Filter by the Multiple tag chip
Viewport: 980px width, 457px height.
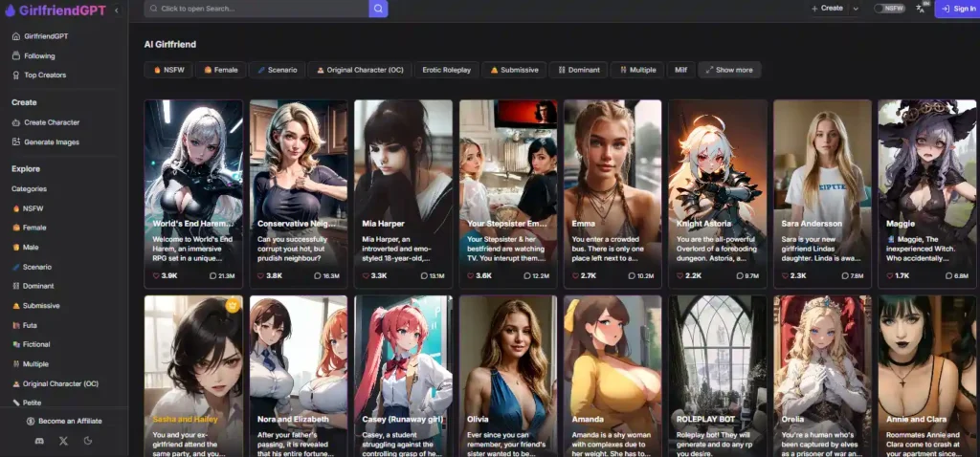[x=637, y=70]
